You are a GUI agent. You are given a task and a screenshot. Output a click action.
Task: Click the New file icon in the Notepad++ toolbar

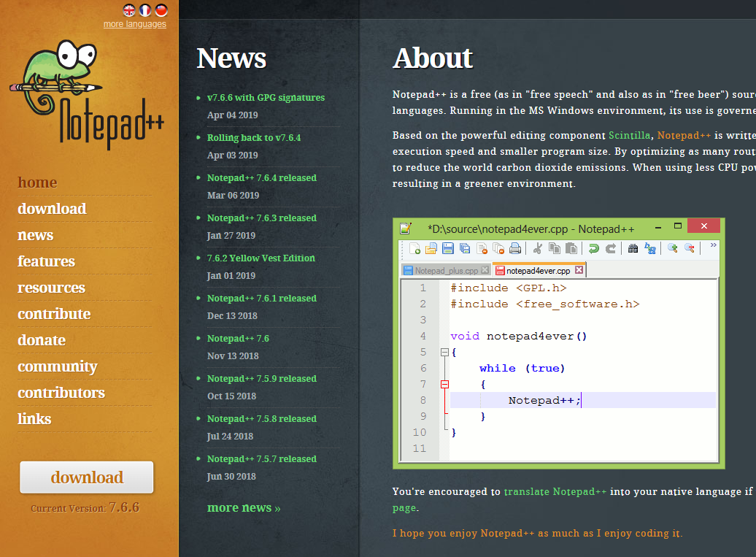pyautogui.click(x=414, y=248)
